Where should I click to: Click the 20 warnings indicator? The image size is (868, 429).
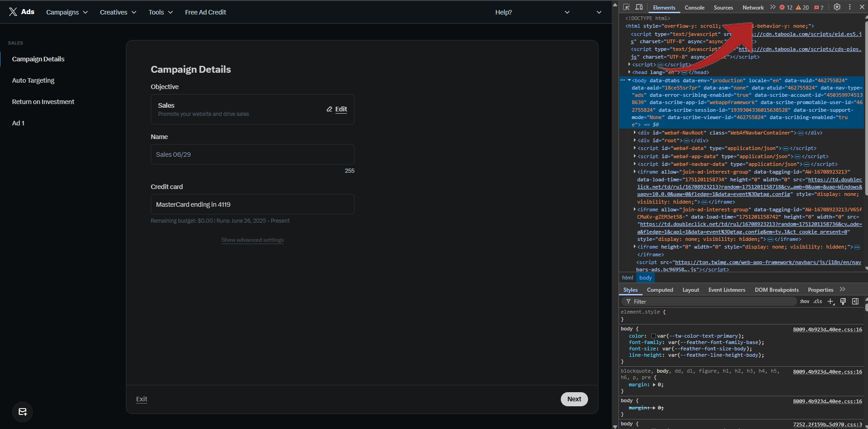click(x=802, y=8)
